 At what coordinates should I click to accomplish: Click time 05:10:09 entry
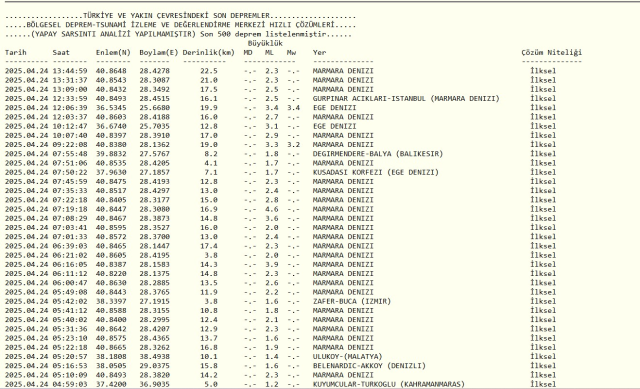pyautogui.click(x=70, y=375)
